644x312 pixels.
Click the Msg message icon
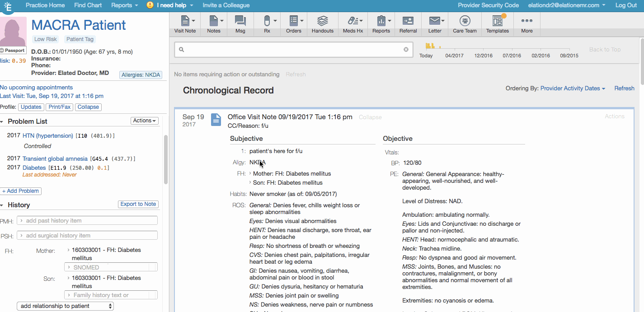[x=240, y=21]
